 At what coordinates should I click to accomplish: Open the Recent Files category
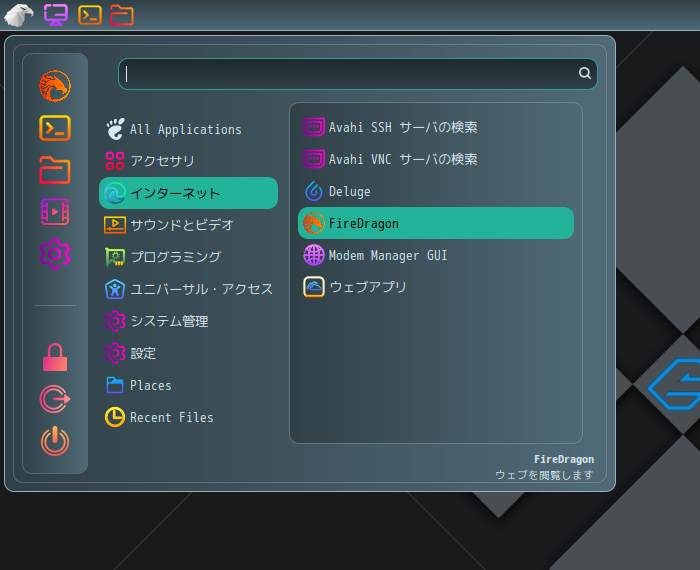(x=188, y=417)
